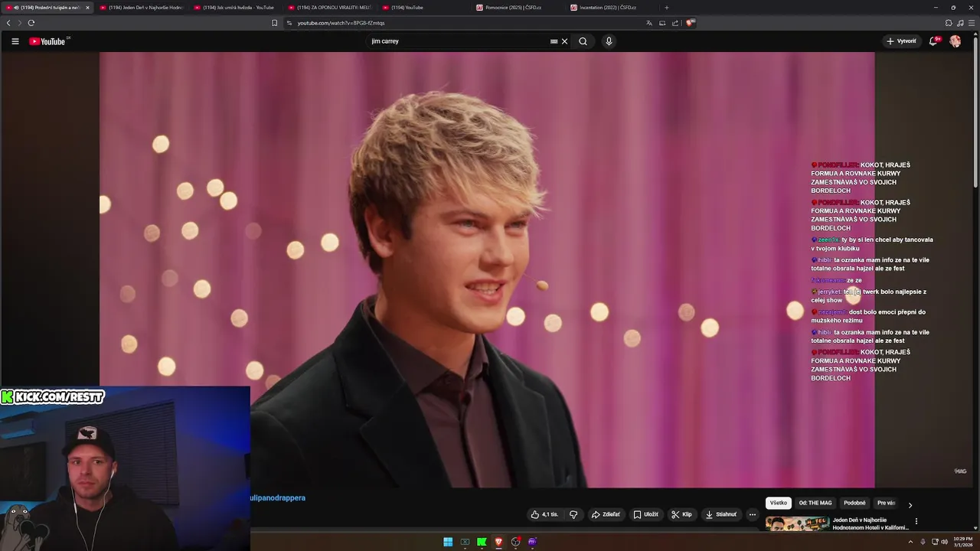980x551 pixels.
Task: Bookmark this page icon in address bar
Action: pos(275,23)
